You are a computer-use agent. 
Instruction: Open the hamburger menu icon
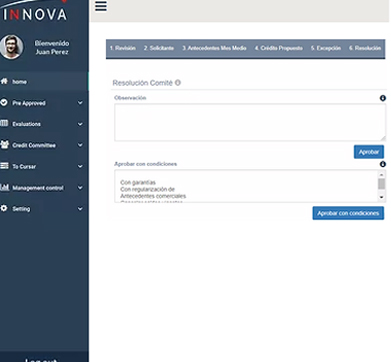[101, 6]
